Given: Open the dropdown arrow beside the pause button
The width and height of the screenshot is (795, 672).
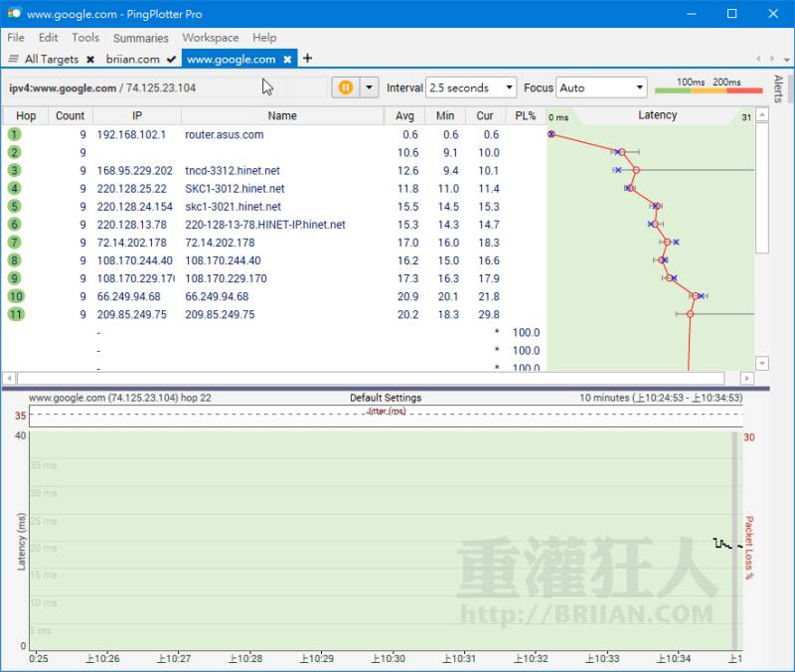Looking at the screenshot, I should [369, 87].
